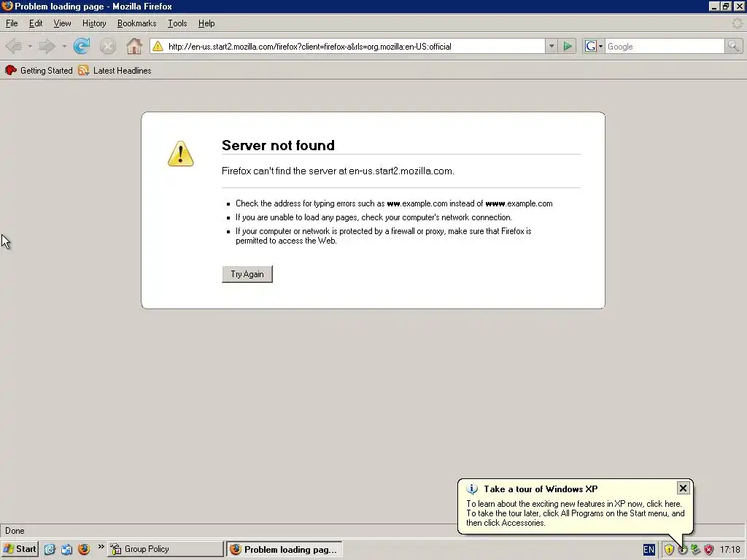Screen dimensions: 747x560
Task: Click the taskbar clock showing 17:18
Action: coord(729,550)
